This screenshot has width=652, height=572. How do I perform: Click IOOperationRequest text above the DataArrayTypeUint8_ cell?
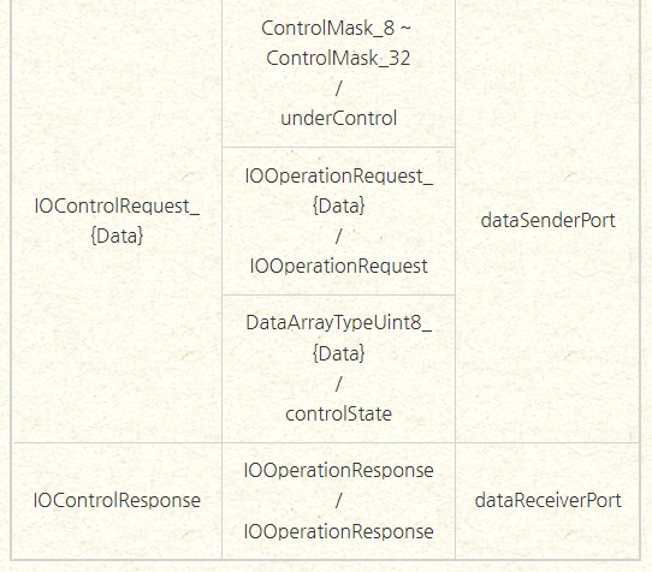(338, 265)
